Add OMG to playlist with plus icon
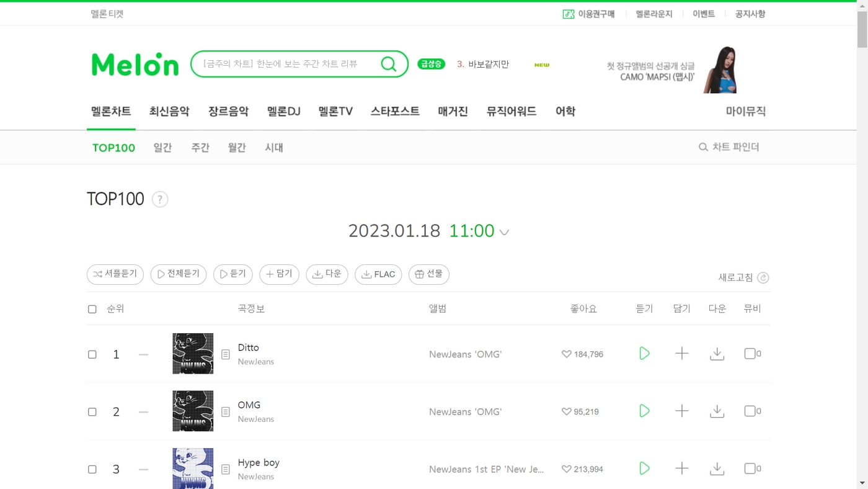 [x=681, y=411]
